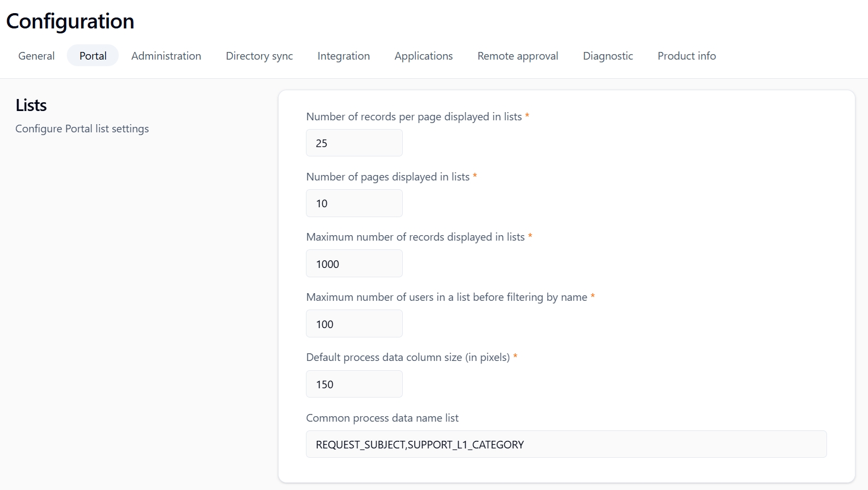Viewport: 868px width, 490px height.
Task: Select the Diagnostic tab
Action: (x=607, y=56)
